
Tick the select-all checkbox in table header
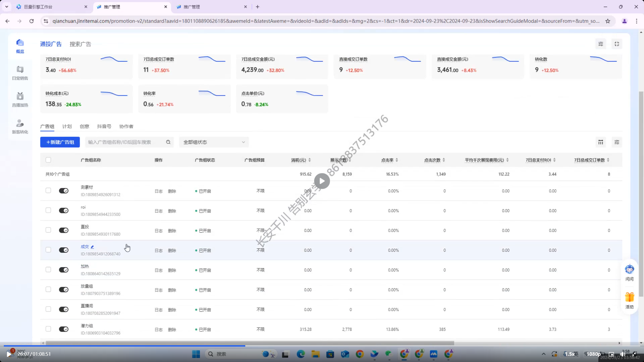point(48,160)
